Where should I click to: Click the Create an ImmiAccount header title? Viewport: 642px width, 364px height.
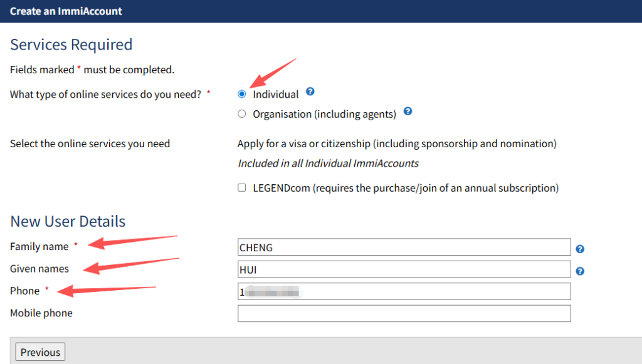click(x=66, y=11)
